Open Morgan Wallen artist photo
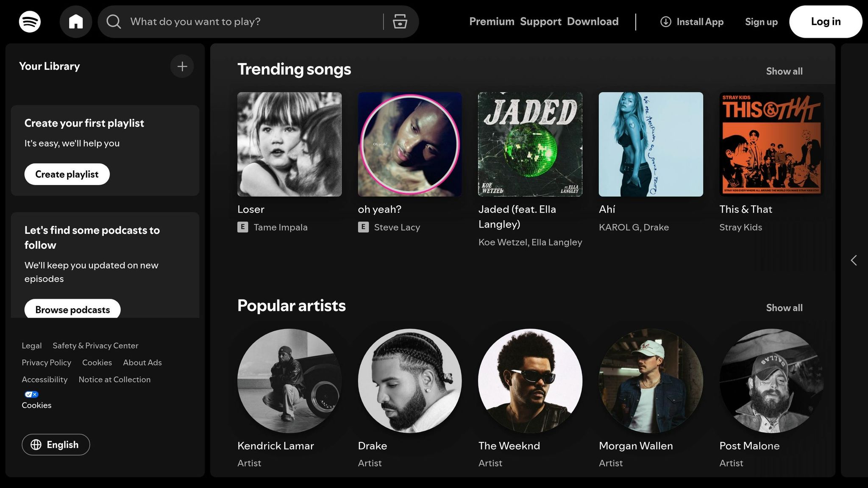 click(651, 381)
